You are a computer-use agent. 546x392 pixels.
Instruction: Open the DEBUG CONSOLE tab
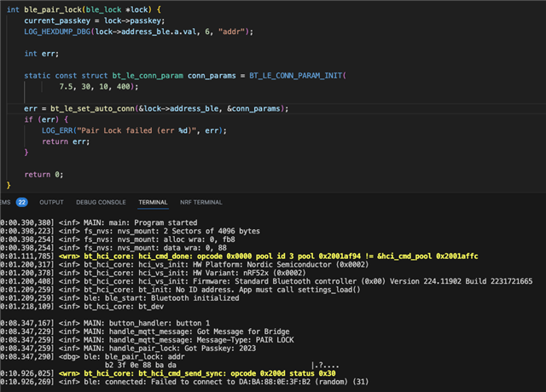coord(101,202)
